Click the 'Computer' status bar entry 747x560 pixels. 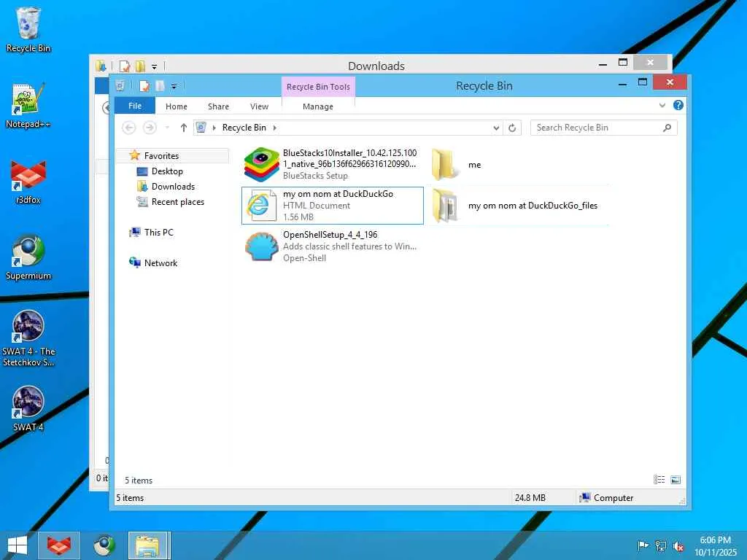pos(606,497)
